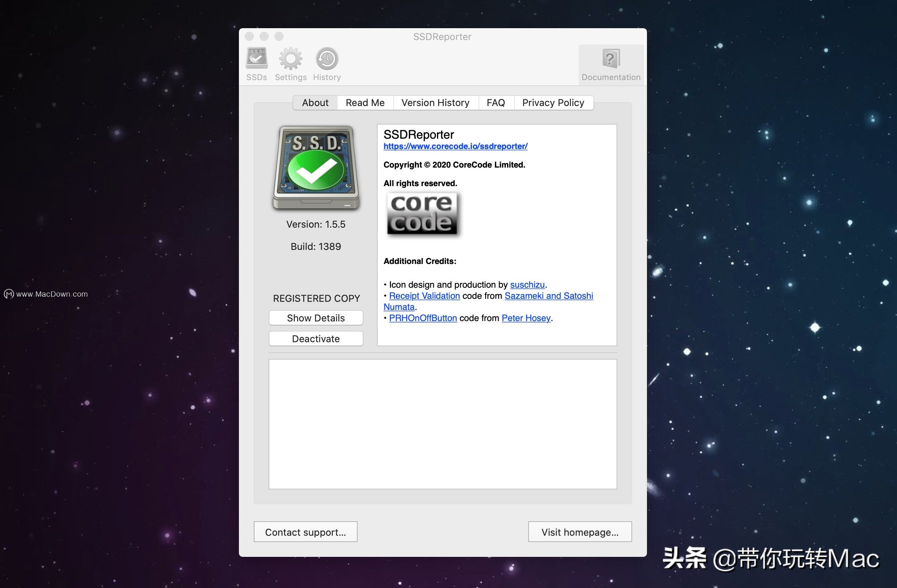Click Contact support button
This screenshot has height=588, width=897.
pyautogui.click(x=306, y=532)
